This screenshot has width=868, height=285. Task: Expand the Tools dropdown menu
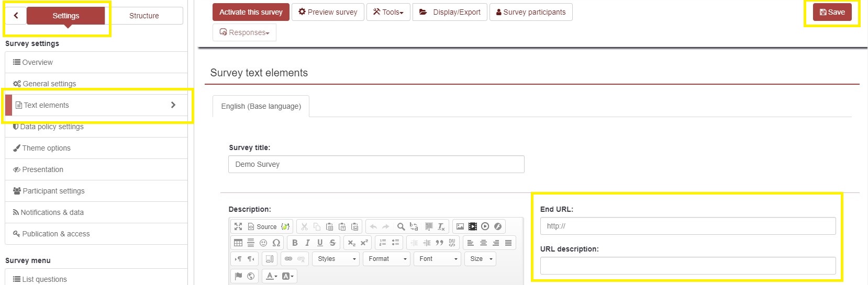[x=388, y=12]
